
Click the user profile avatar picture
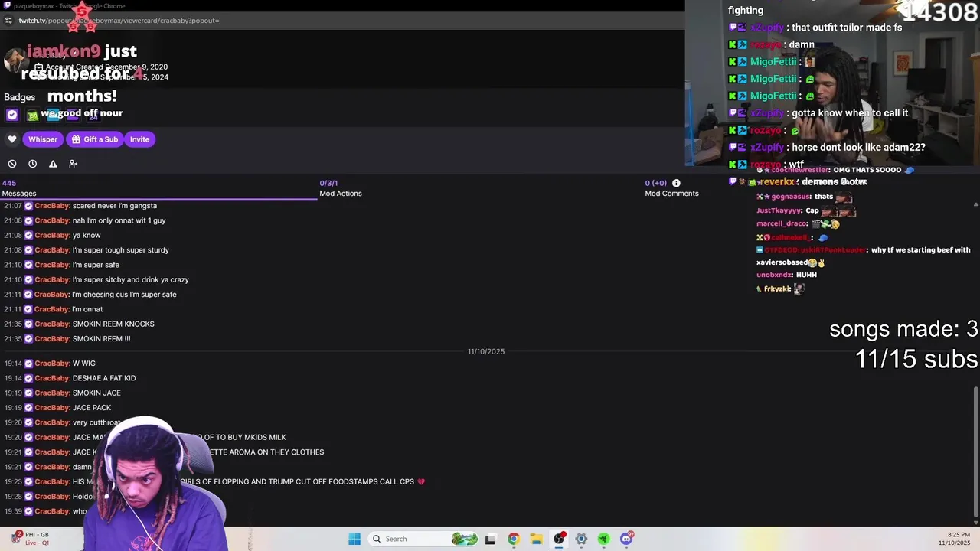15,60
